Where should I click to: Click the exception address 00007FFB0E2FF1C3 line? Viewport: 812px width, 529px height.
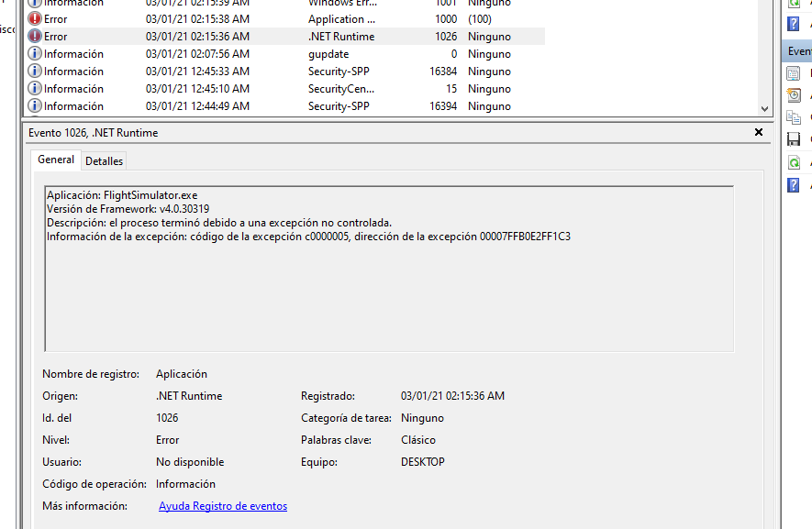pyautogui.click(x=308, y=236)
